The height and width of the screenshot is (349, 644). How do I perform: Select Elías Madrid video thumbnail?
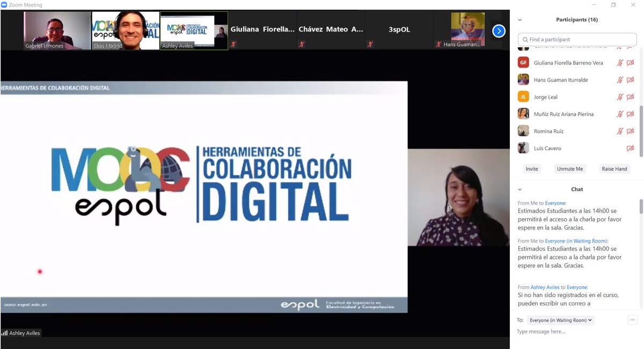pos(126,31)
